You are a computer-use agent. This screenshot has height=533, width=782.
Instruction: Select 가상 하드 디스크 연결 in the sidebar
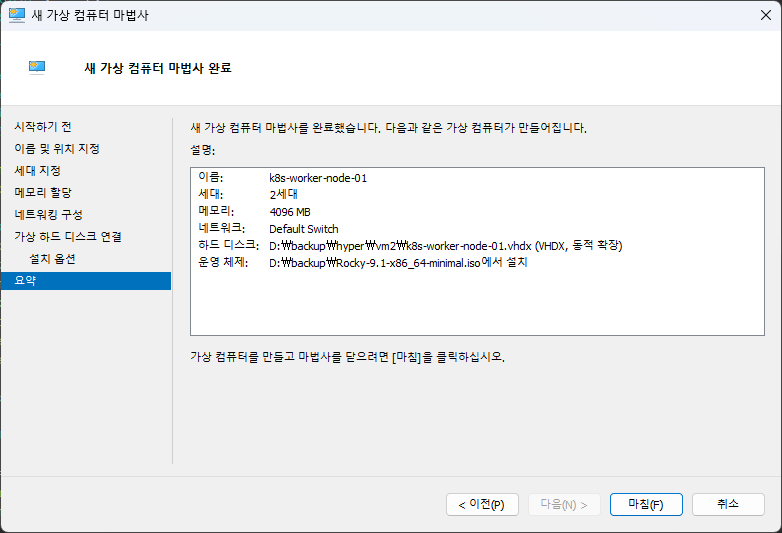[67, 236]
